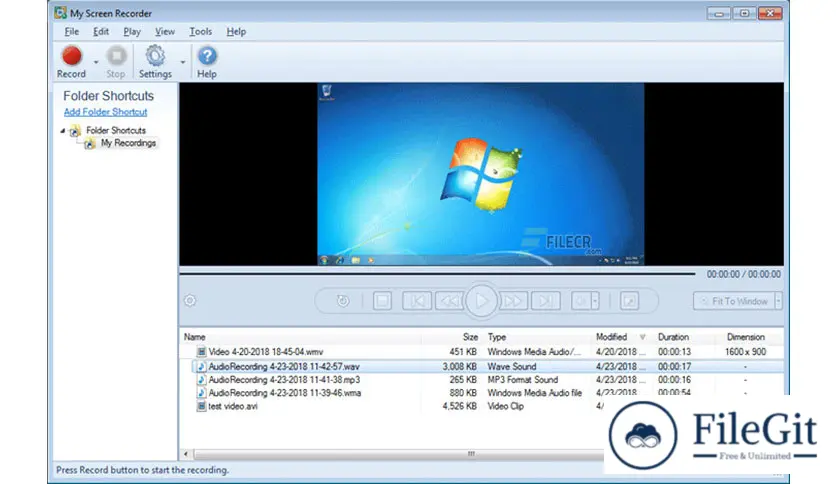836x484 pixels.
Task: Select the test video.avi file
Action: [233, 406]
